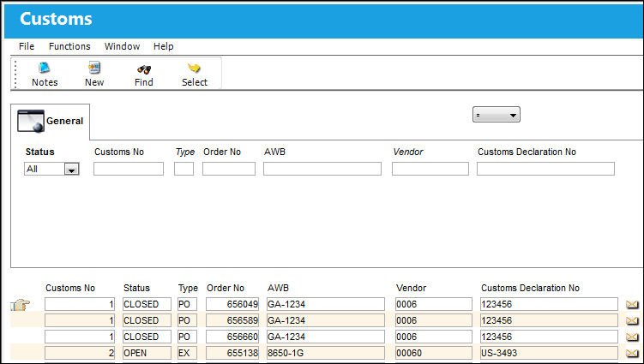644x364 pixels.
Task: Click declaration 123456 in order 656049 row
Action: click(549, 305)
